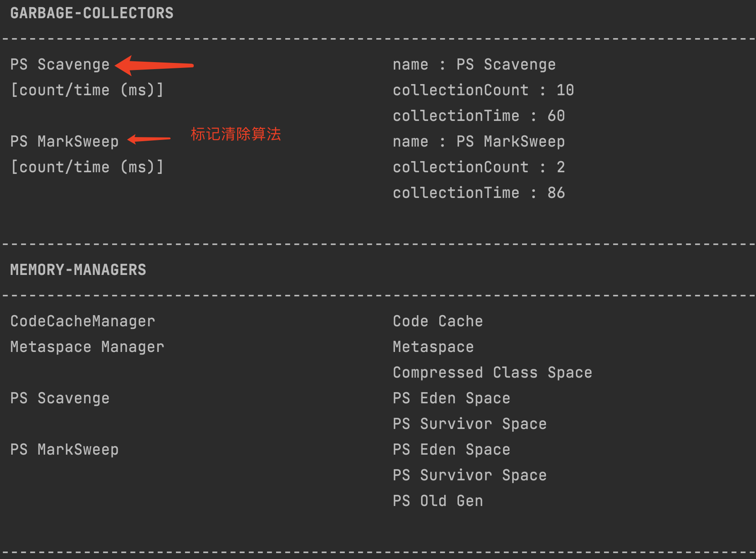Click the PS Old Gen text

(x=438, y=501)
